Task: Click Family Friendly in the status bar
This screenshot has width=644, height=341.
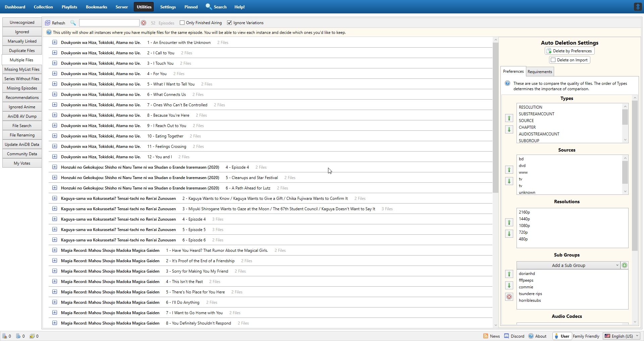Action: 586,336
